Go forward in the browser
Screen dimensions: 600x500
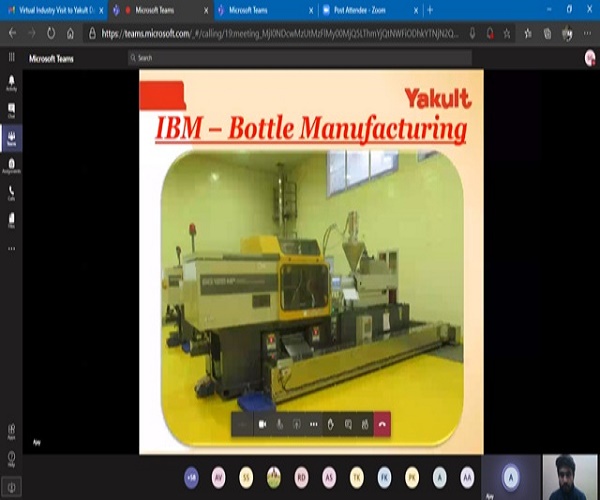[x=32, y=34]
